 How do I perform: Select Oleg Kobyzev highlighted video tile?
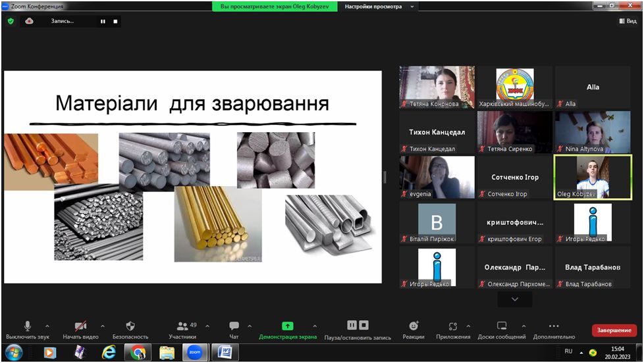pos(593,177)
